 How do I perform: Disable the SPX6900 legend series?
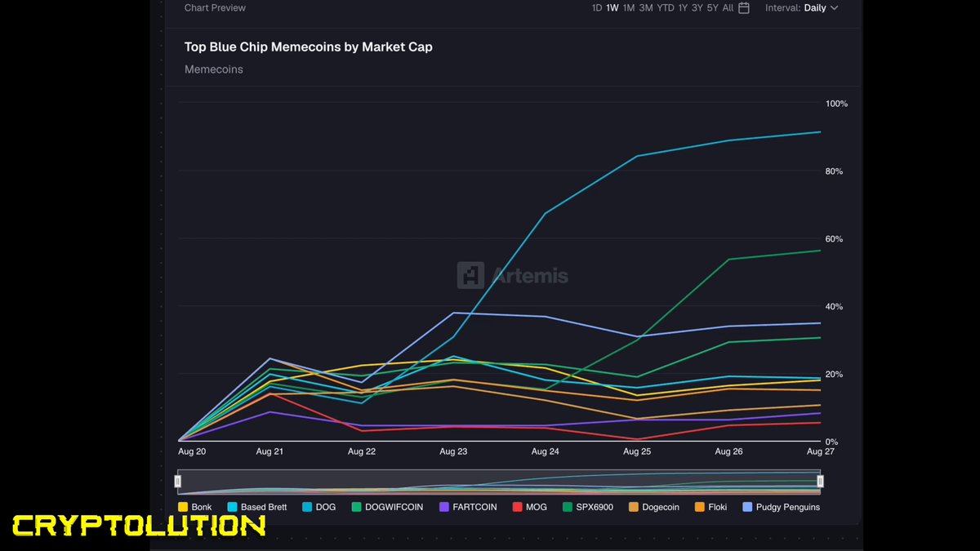[588, 507]
